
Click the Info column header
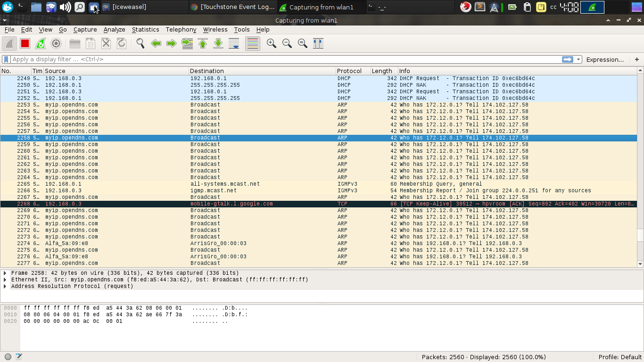click(517, 71)
